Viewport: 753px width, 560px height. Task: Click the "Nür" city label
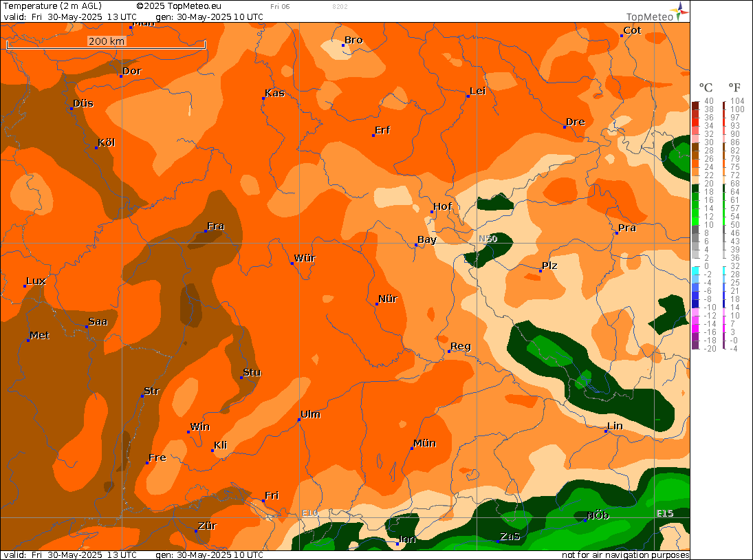coord(388,299)
